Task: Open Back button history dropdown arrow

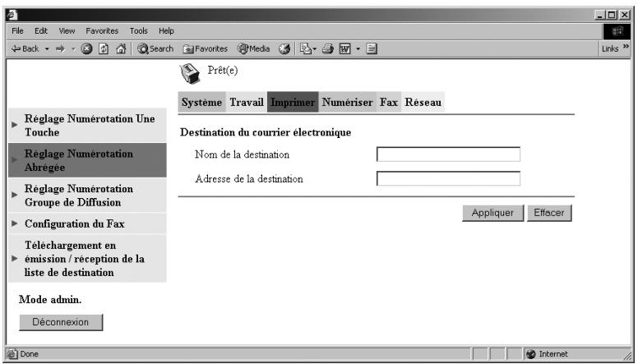Action: tap(47, 48)
